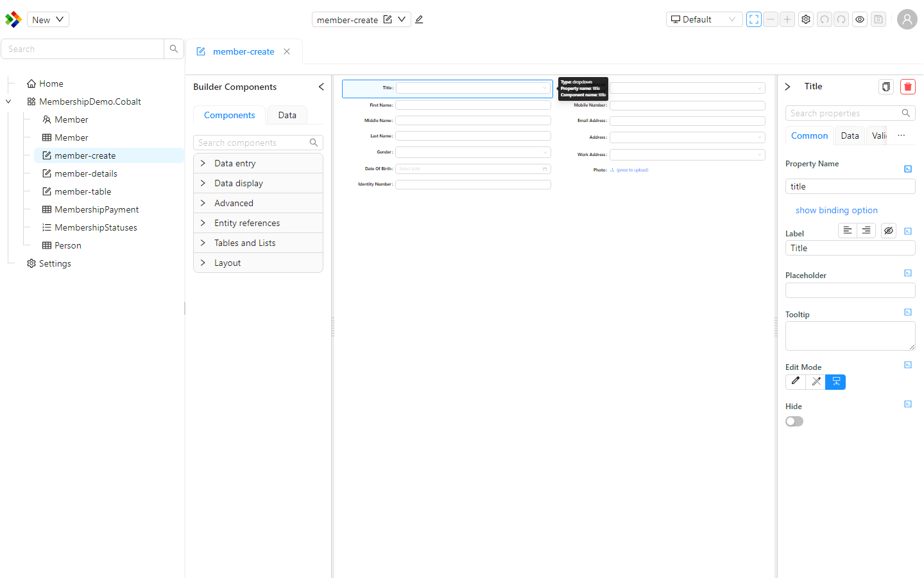Viewport: 924px width, 578px height.
Task: Select the Common properties tab
Action: [809, 136]
